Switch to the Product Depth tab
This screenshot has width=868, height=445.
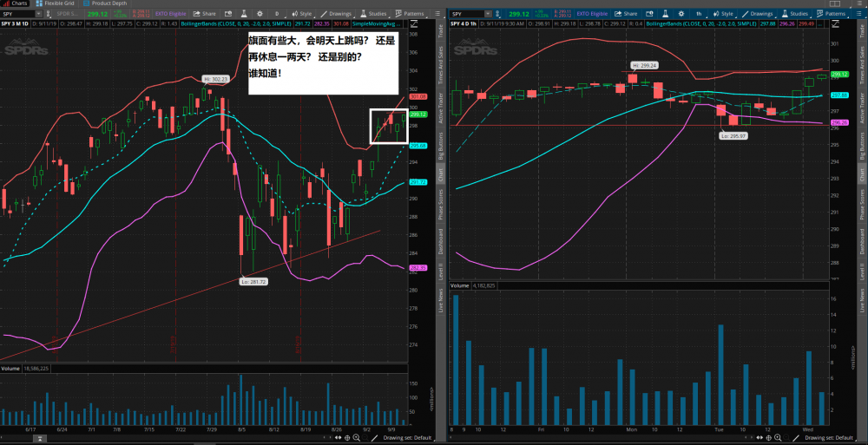[x=105, y=3]
